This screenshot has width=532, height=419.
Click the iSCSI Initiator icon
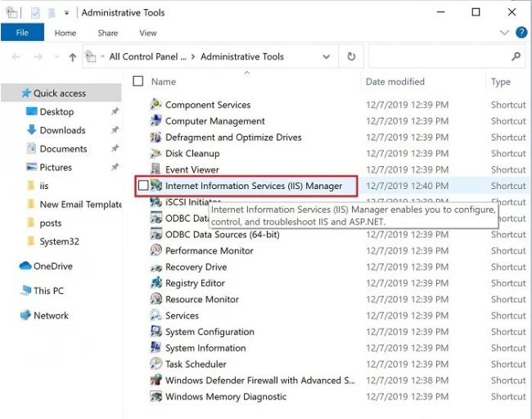[x=156, y=201]
